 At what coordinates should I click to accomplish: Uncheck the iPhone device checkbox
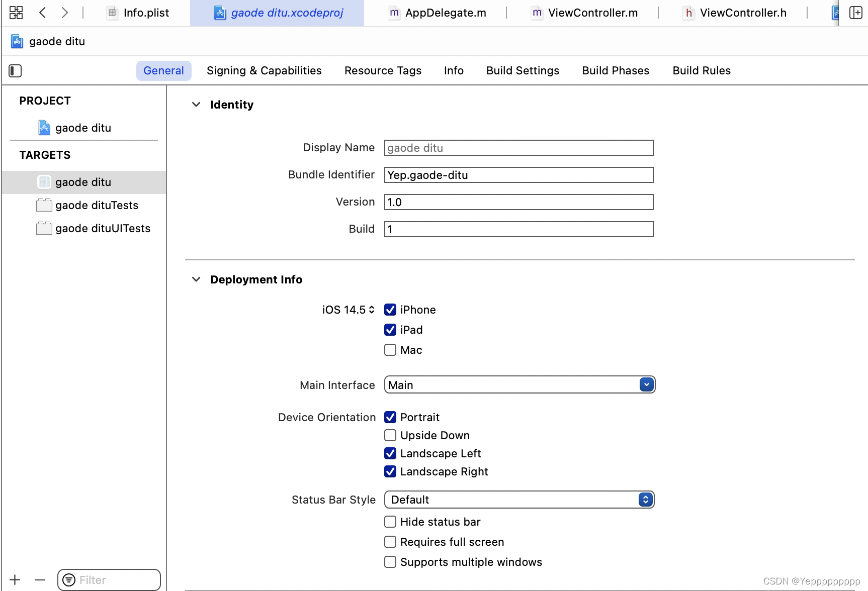pyautogui.click(x=390, y=310)
